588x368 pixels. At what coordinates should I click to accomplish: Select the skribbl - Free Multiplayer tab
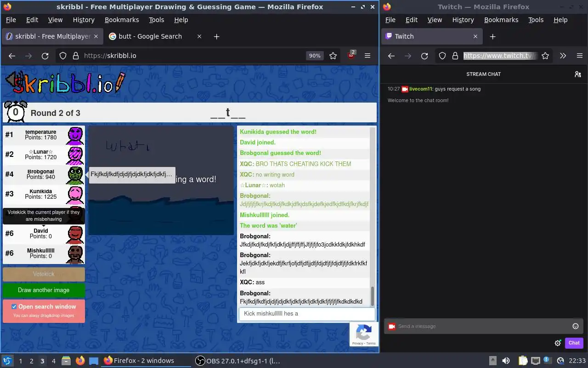(52, 36)
